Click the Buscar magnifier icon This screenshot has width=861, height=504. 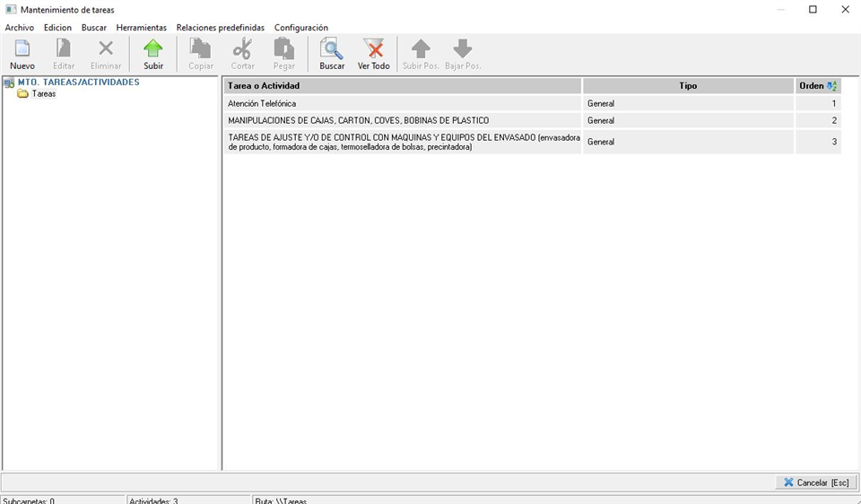tap(332, 49)
